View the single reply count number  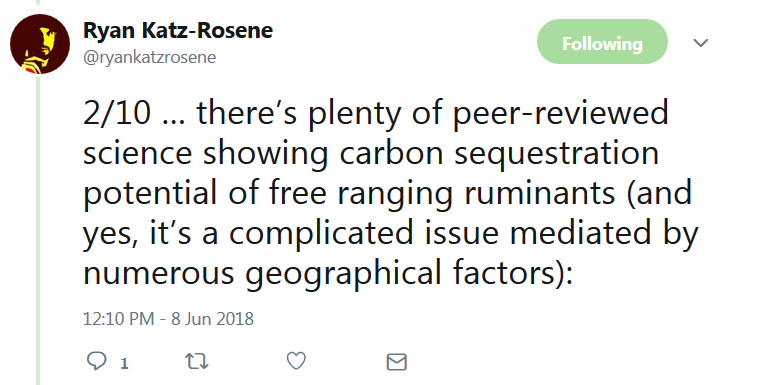coord(124,363)
